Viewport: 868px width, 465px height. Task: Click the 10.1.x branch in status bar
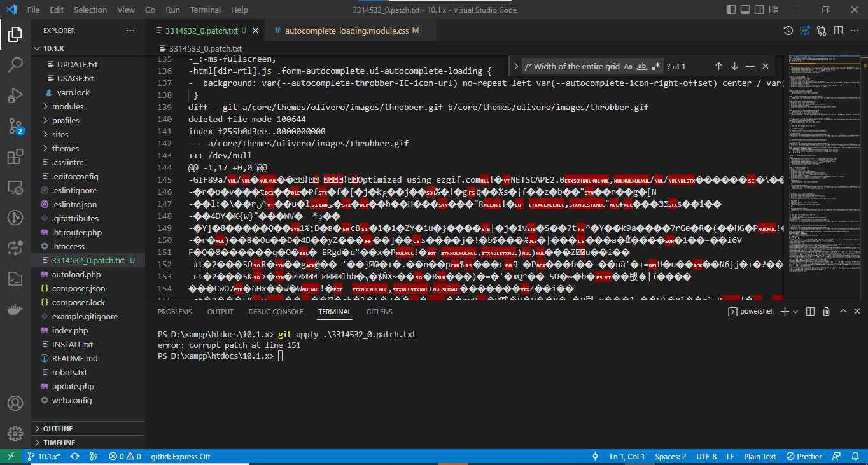[x=44, y=457]
